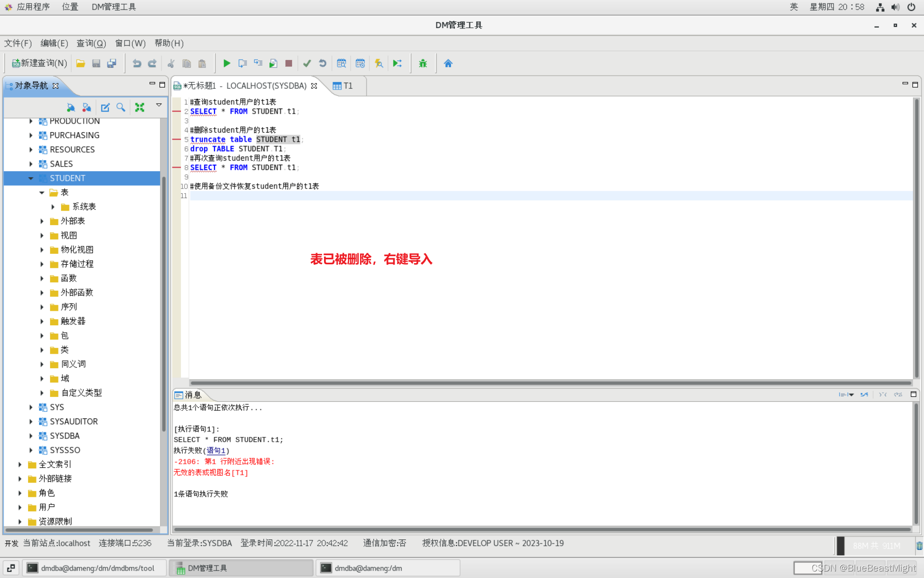This screenshot has width=924, height=578.
Task: Start debugging with the bug icon
Action: [x=423, y=63]
